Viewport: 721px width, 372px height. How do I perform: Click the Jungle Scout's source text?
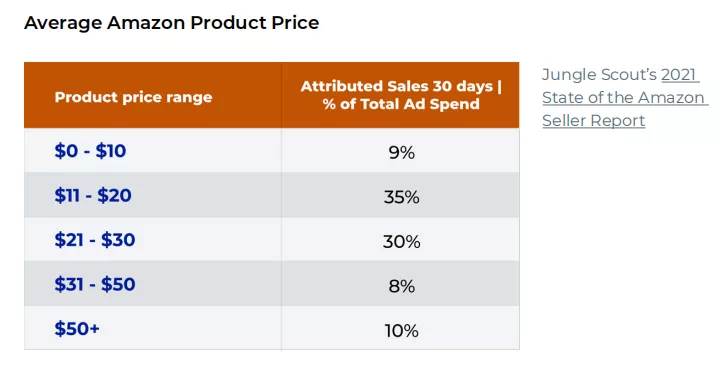600,74
